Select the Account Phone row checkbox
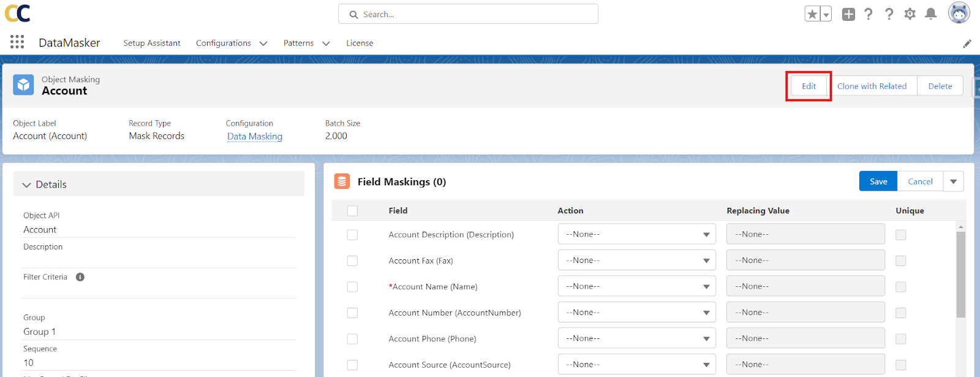The width and height of the screenshot is (980, 377). [352, 339]
